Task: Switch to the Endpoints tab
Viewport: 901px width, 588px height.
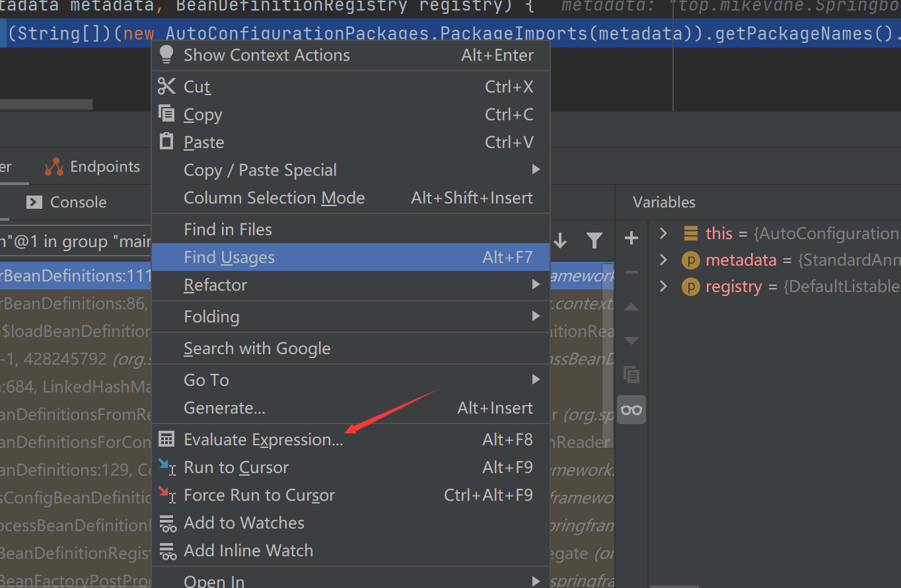Action: coord(92,166)
